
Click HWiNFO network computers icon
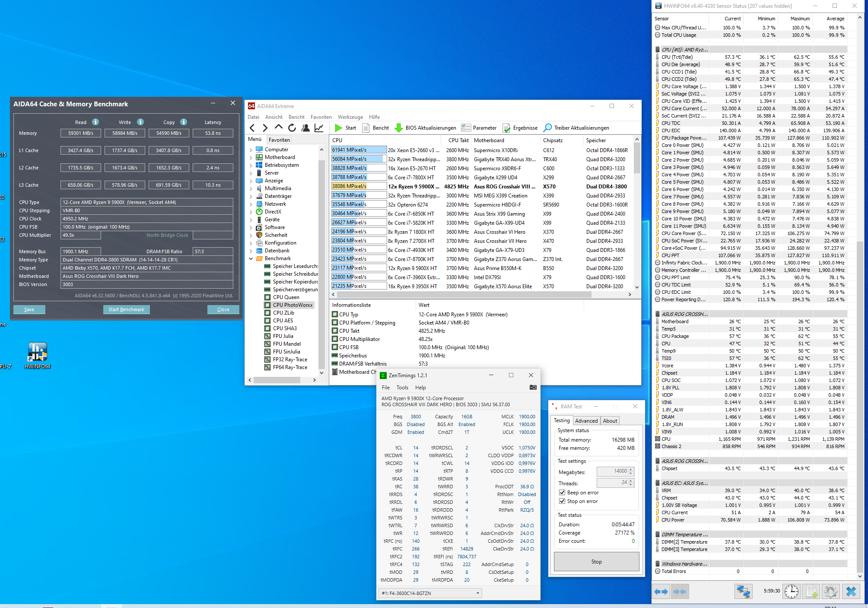(x=744, y=591)
